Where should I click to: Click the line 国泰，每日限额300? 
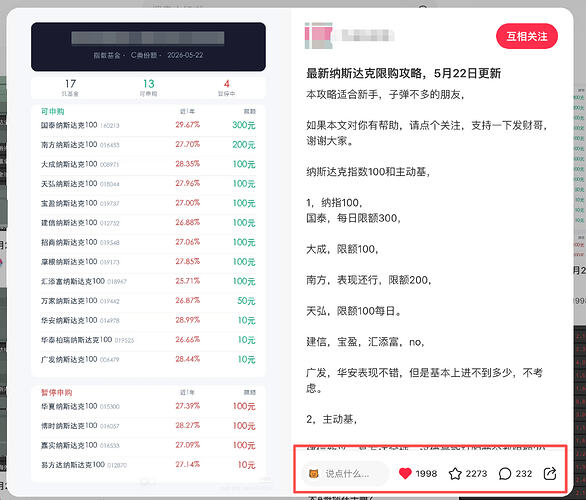point(353,218)
